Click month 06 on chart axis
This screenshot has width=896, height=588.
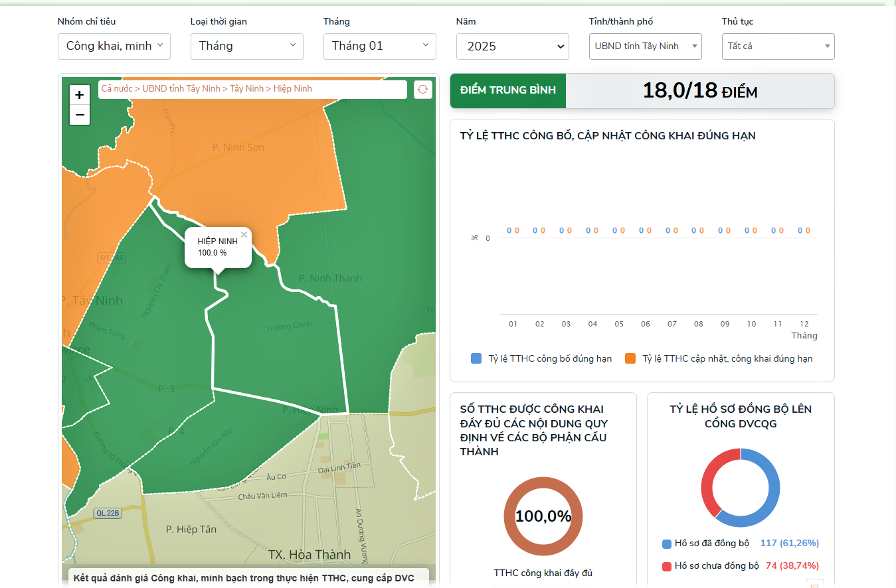pyautogui.click(x=646, y=324)
